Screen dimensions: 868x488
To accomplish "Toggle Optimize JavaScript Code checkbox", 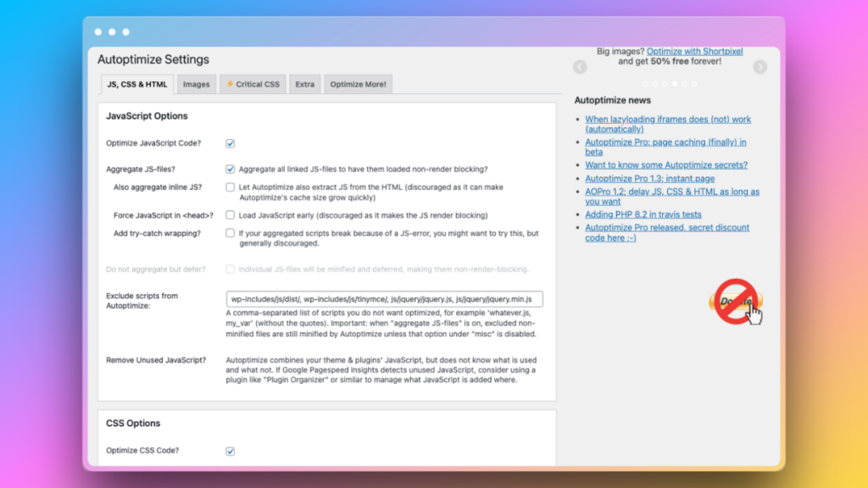I will 231,143.
